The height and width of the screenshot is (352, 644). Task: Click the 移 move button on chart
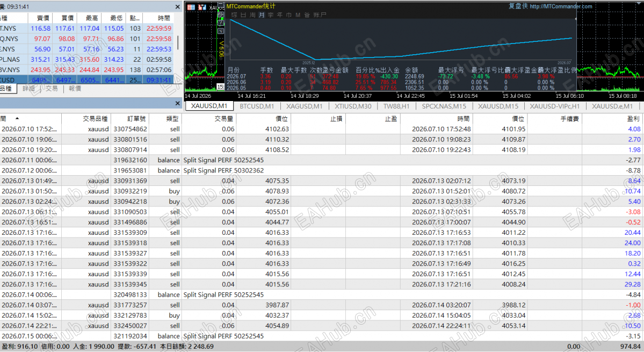point(221,15)
